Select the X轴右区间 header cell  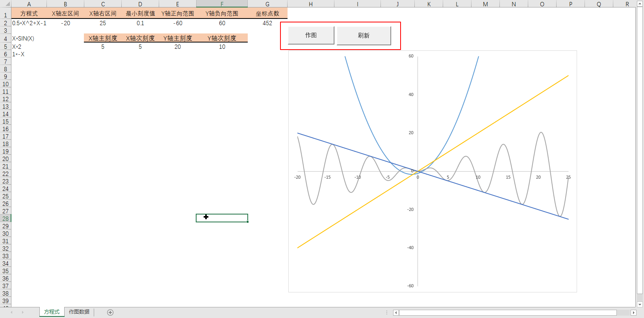coord(103,13)
